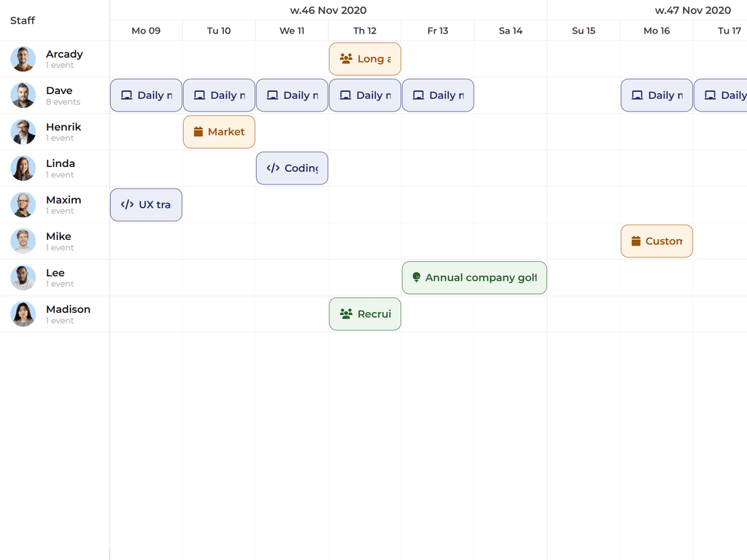Click laptop icon on Dave's Monday 09 meeting
This screenshot has height=560, width=747.
126,96
